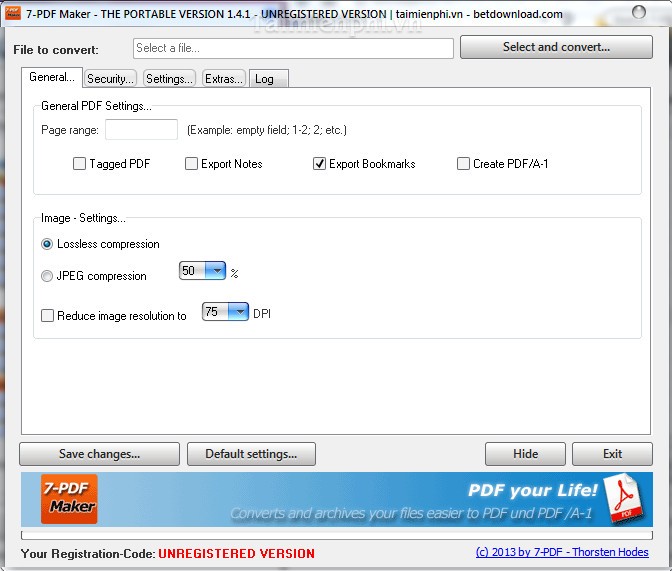Click the PDF your Life banner text

pos(532,490)
